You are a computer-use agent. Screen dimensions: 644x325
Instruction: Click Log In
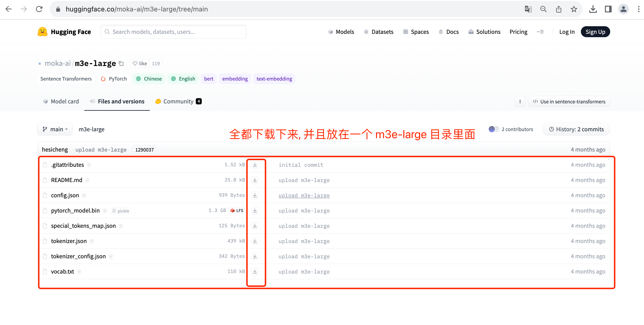[x=567, y=32]
